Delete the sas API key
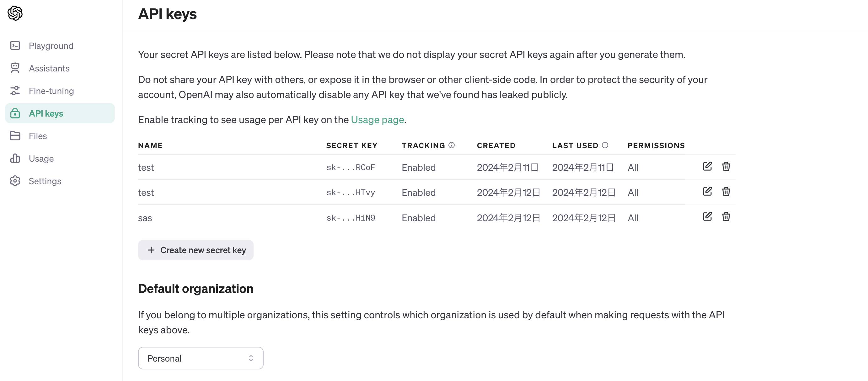The image size is (868, 381). (726, 217)
